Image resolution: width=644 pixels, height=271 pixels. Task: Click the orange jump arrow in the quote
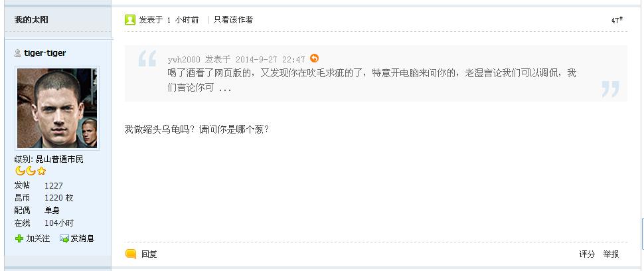pyautogui.click(x=315, y=58)
